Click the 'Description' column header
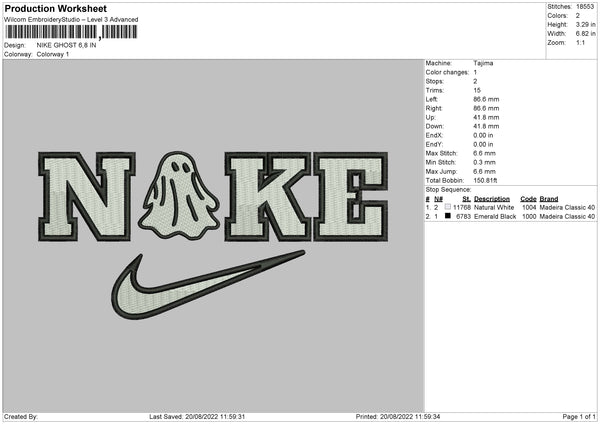Image resolution: width=600 pixels, height=424 pixels. pyautogui.click(x=492, y=199)
